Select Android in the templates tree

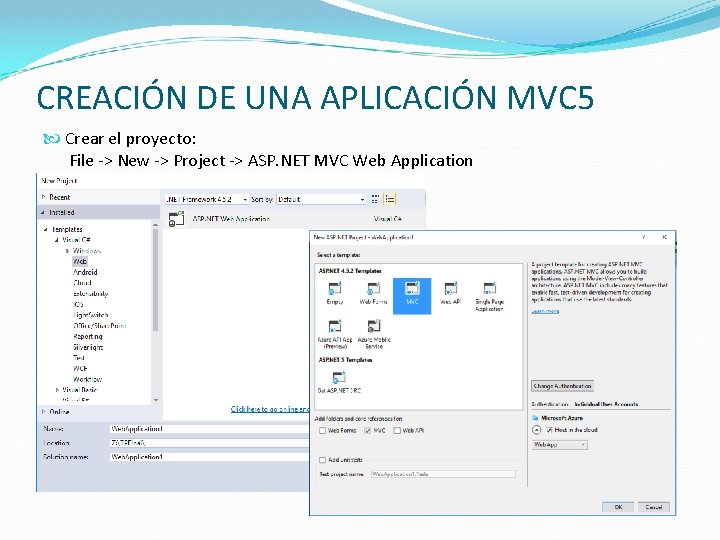click(85, 272)
